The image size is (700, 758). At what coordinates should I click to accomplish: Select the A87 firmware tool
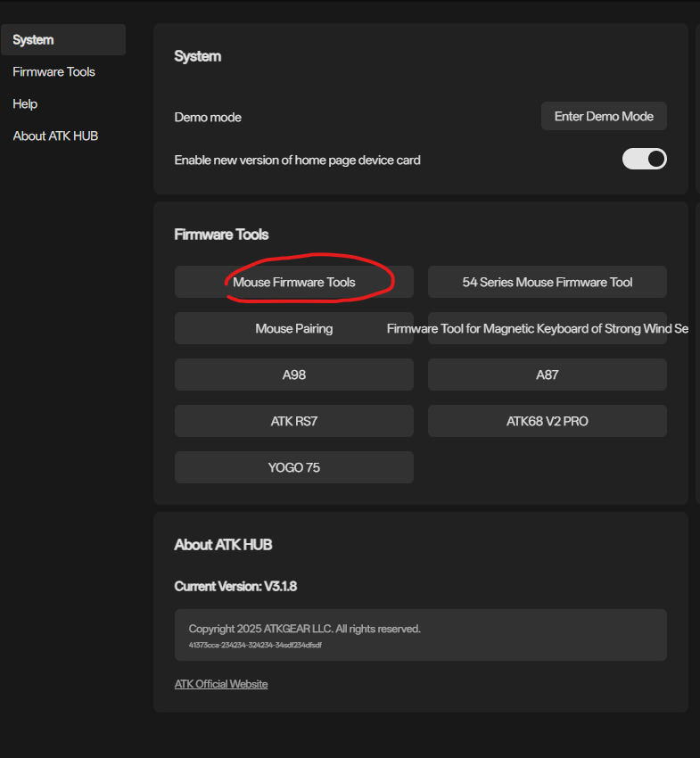[548, 375]
